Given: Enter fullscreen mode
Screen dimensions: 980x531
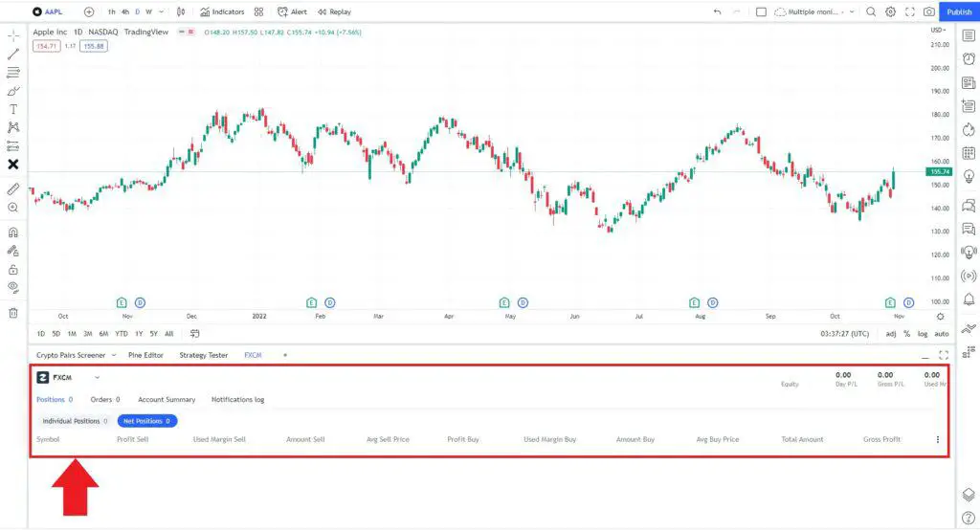Looking at the screenshot, I should 910,11.
